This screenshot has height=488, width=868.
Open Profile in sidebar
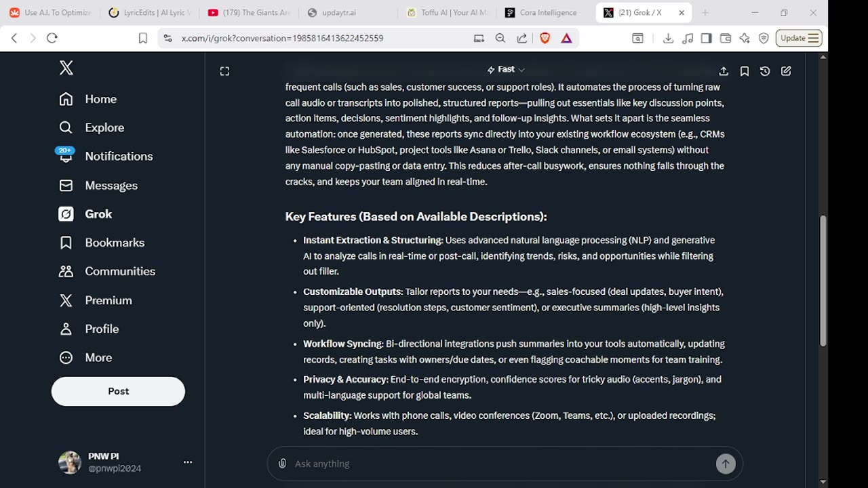tap(89, 329)
